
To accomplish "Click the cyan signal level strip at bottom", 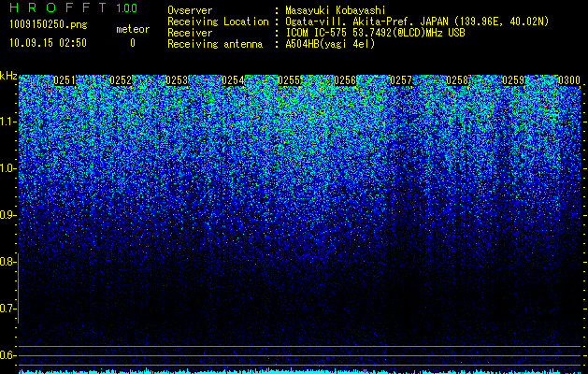I will [300, 371].
